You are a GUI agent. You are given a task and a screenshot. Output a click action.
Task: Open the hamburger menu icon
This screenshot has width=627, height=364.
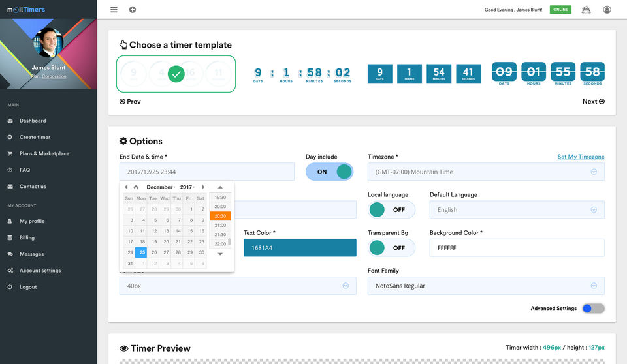[114, 10]
